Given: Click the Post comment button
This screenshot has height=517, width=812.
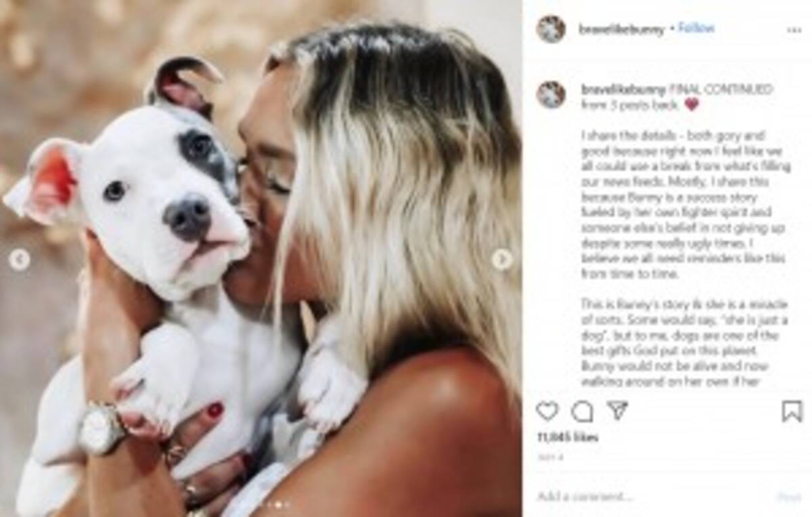Looking at the screenshot, I should pos(789,497).
